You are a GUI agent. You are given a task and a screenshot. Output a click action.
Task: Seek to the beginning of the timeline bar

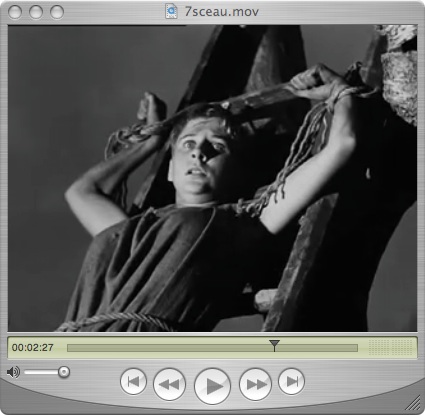click(69, 348)
